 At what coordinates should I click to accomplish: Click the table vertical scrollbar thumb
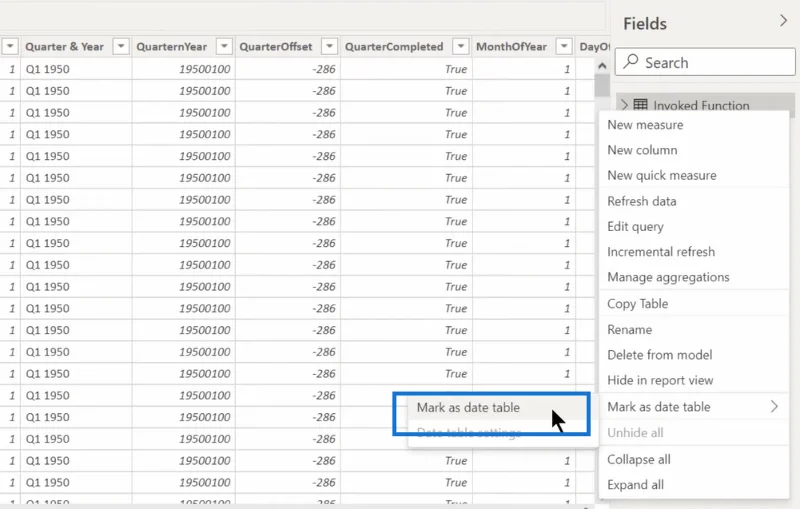[x=602, y=85]
